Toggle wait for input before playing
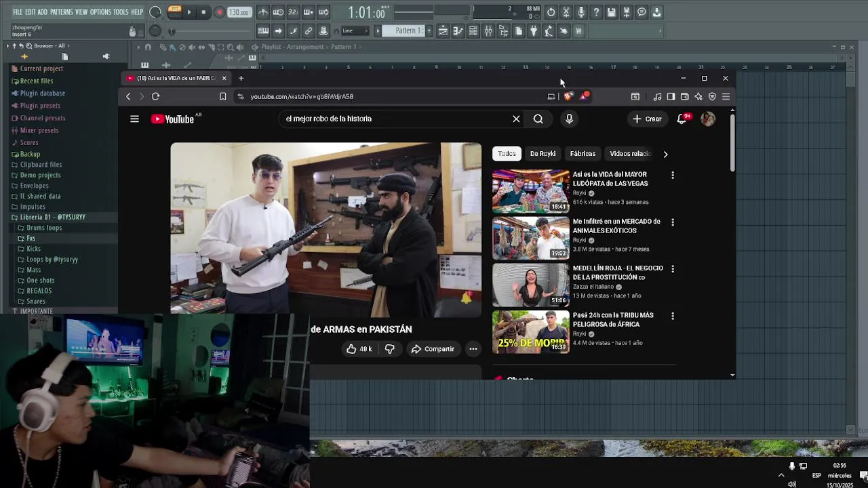The height and width of the screenshot is (488, 868). pos(278,12)
